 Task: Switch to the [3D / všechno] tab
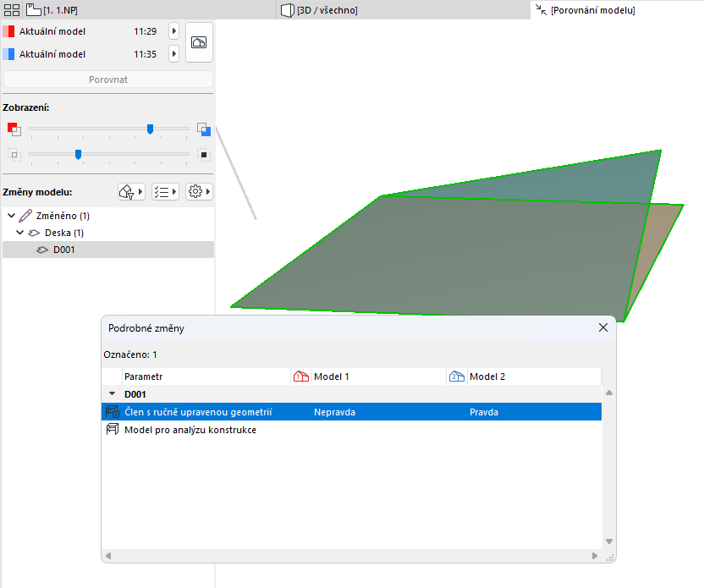(403, 10)
